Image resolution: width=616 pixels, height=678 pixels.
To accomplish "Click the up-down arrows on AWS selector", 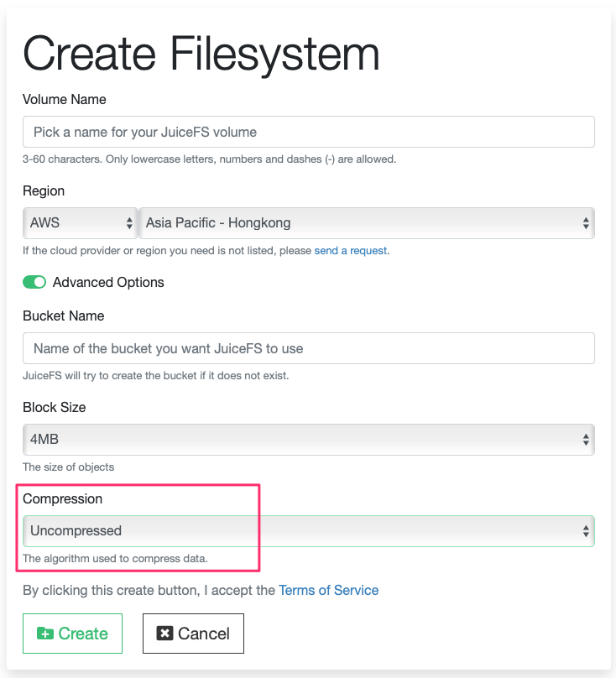I will coord(129,223).
